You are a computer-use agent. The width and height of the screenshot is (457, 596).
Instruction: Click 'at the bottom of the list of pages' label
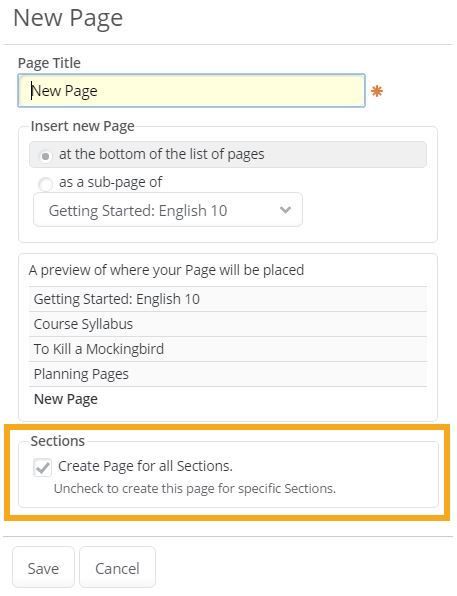coord(162,154)
